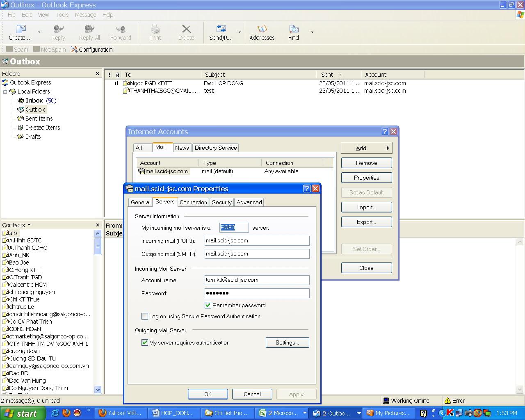
Task: Switch to the Directory Service tab
Action: tap(216, 148)
